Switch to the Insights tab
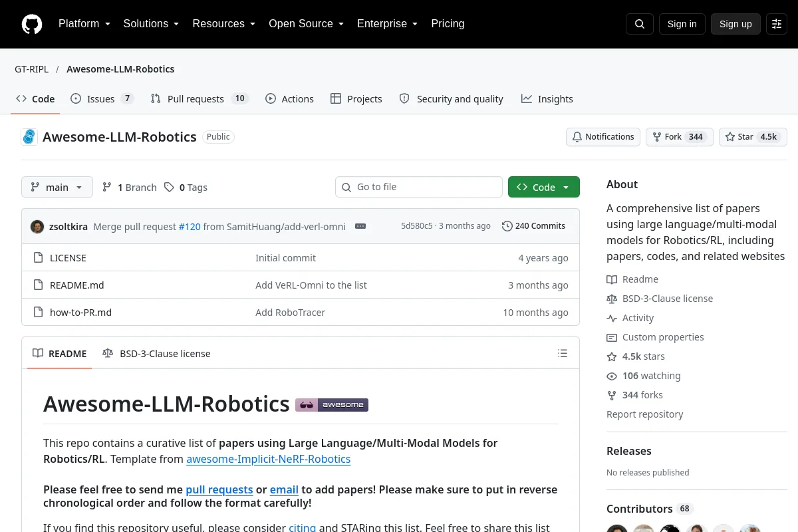 click(x=547, y=99)
